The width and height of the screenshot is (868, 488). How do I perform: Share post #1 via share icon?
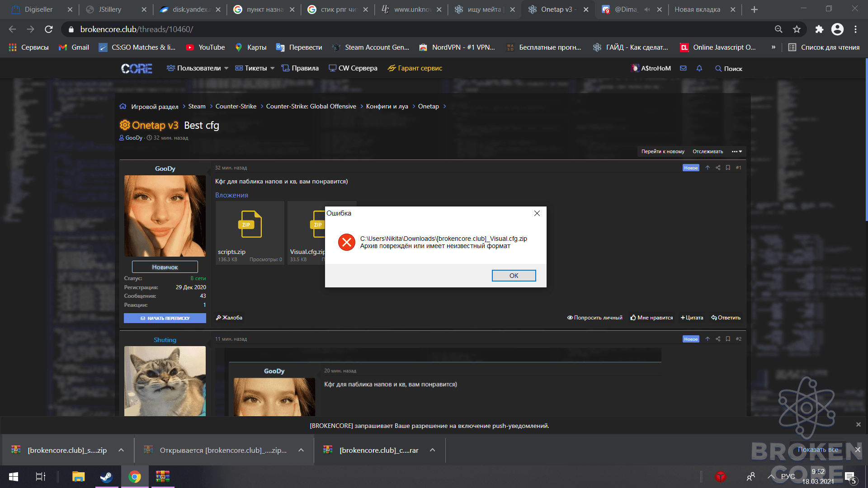pyautogui.click(x=718, y=168)
